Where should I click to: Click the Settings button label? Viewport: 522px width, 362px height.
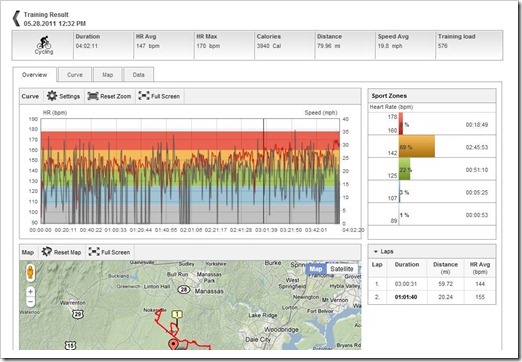click(69, 96)
